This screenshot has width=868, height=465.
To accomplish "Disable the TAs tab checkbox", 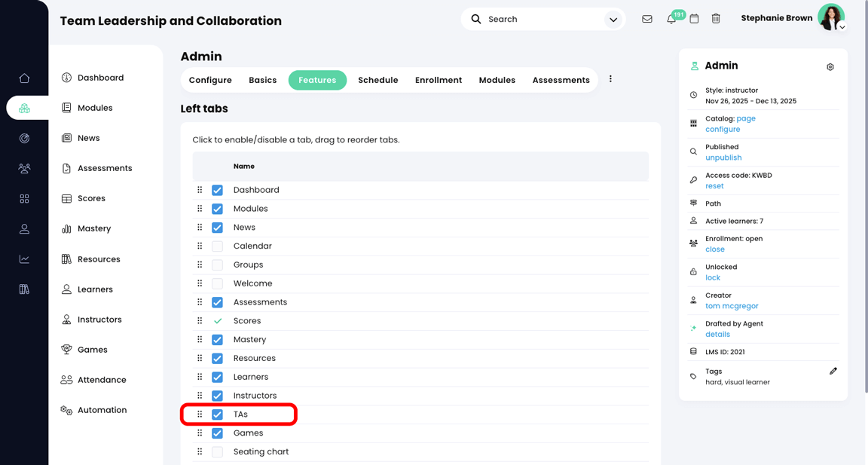I will pos(217,414).
